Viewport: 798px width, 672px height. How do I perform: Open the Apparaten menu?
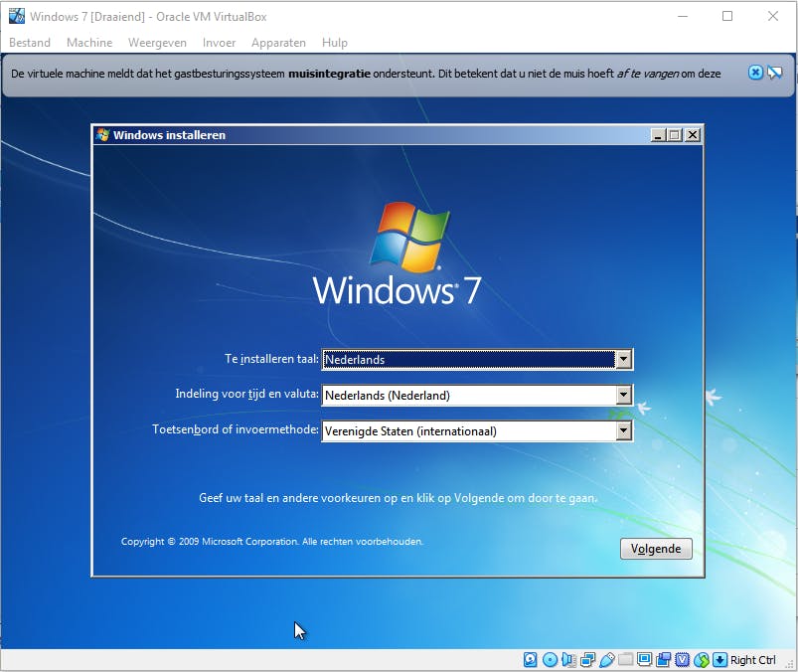point(278,43)
